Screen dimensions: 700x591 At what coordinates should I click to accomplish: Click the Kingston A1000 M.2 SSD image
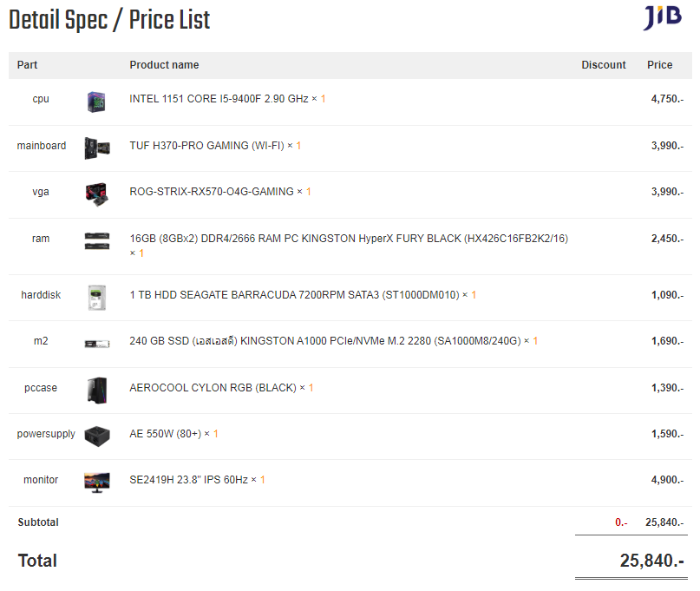96,343
